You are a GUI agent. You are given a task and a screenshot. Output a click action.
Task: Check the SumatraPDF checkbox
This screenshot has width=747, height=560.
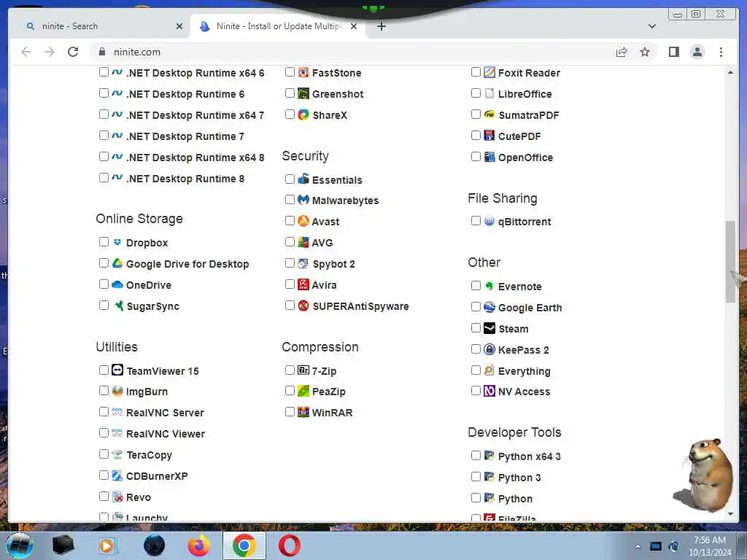(476, 114)
